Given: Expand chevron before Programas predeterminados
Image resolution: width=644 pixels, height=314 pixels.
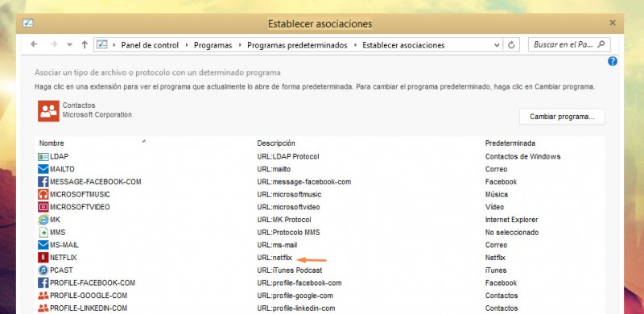Looking at the screenshot, I should pos(240,45).
